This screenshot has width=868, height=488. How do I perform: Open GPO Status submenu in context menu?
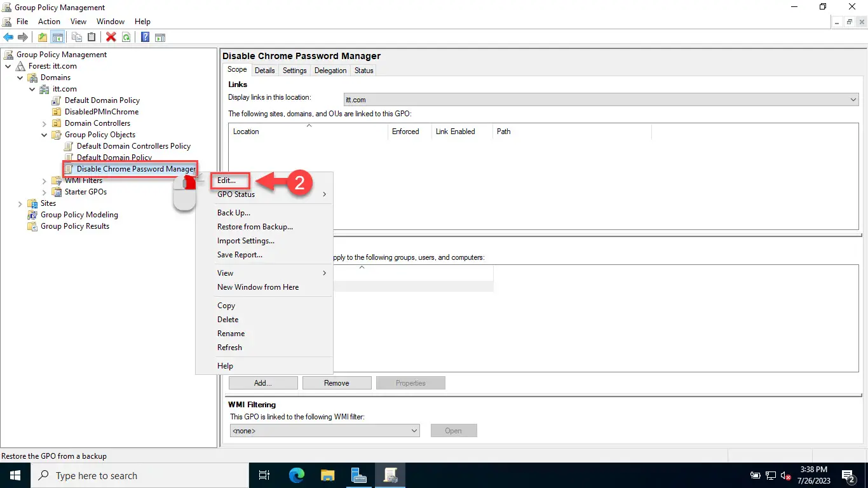point(264,194)
